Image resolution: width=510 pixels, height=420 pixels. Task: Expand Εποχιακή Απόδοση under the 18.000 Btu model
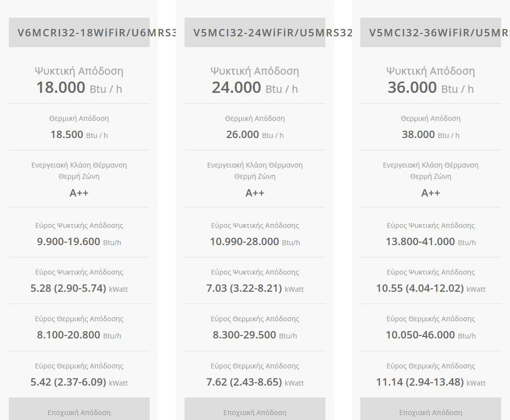point(79,412)
